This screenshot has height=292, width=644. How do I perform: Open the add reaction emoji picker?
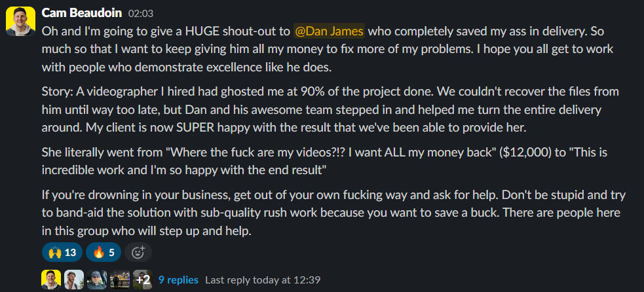pyautogui.click(x=138, y=252)
